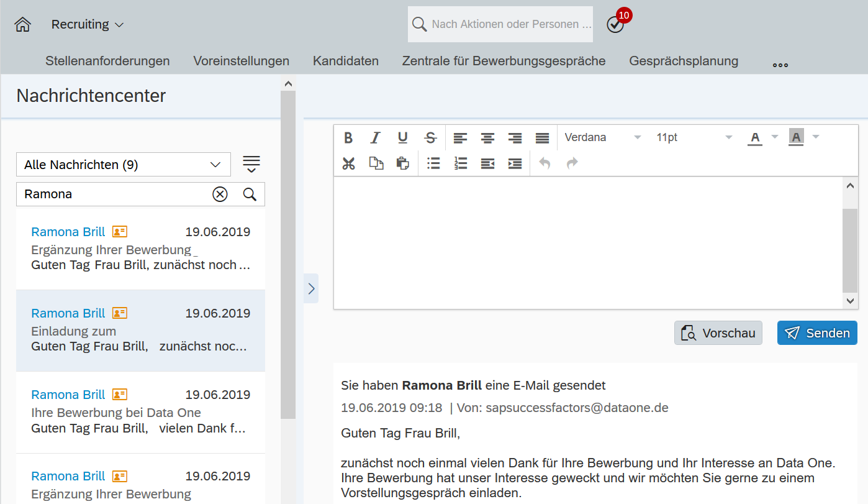Viewport: 868px width, 504px height.
Task: Open the Verdana font family dropdown
Action: 602,138
